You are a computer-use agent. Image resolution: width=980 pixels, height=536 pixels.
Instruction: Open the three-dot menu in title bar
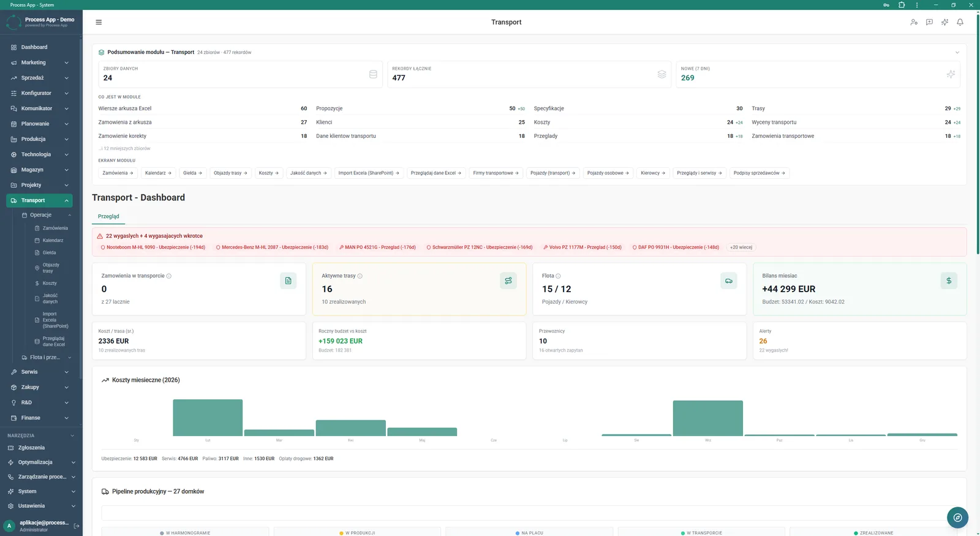tap(917, 5)
